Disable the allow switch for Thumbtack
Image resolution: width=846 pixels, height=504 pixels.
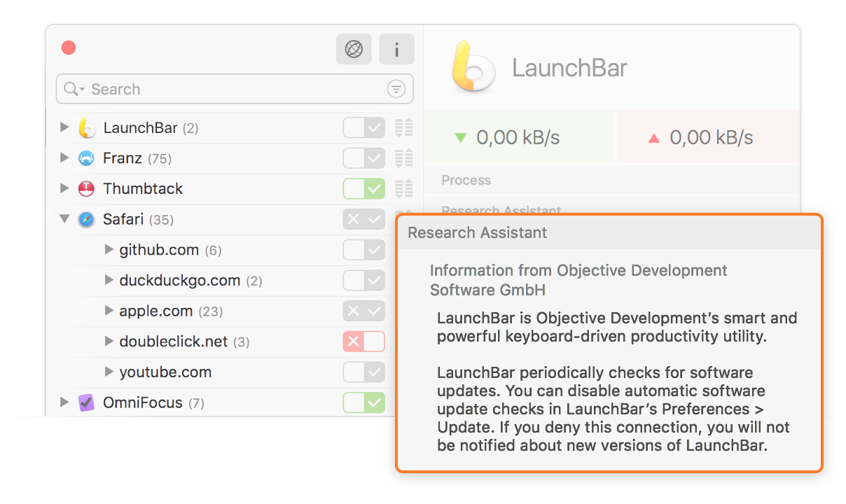click(x=364, y=189)
